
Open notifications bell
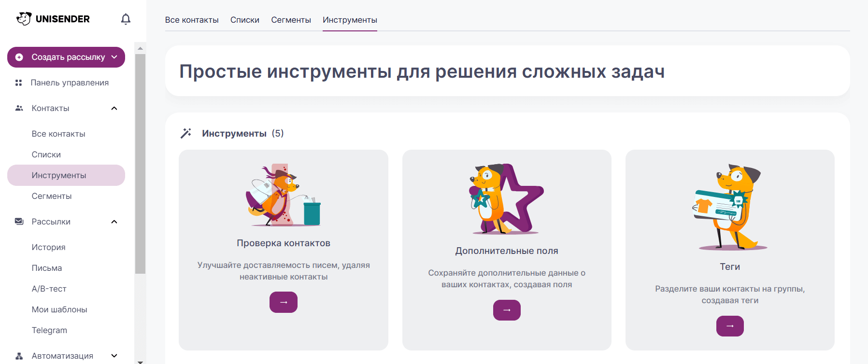tap(126, 19)
